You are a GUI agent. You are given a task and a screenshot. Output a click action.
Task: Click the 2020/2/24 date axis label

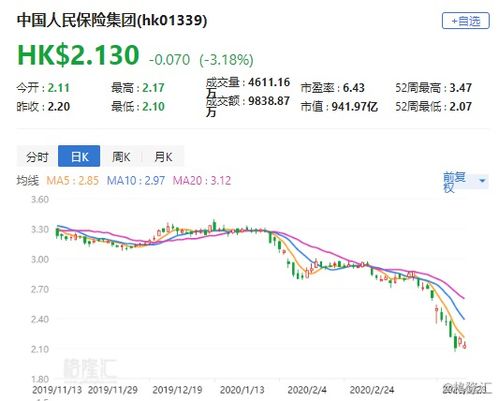point(372,390)
